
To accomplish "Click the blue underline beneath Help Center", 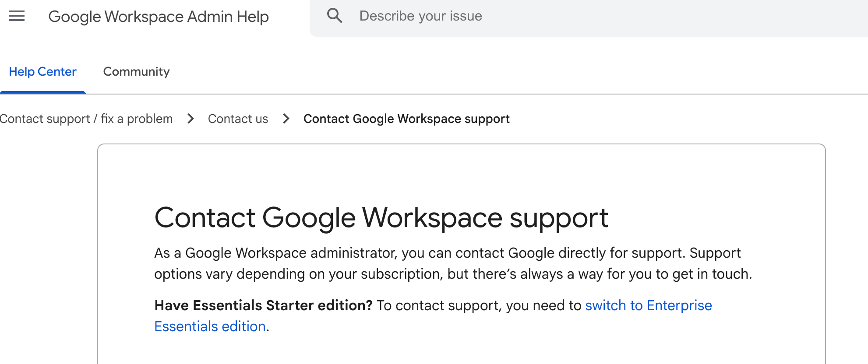I will [42, 92].
